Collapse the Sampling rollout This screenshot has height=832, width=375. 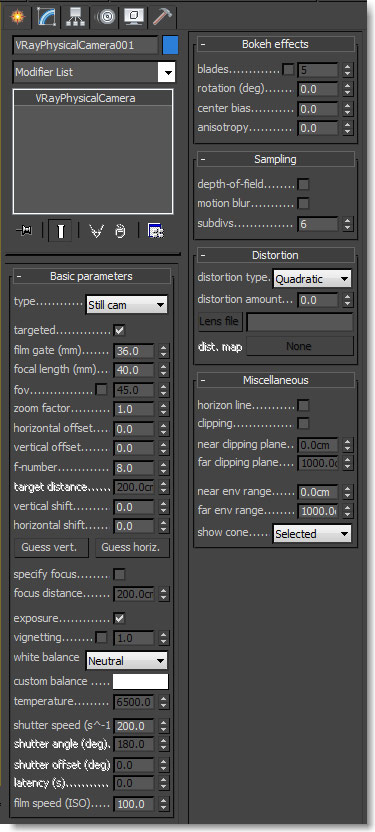coord(275,159)
